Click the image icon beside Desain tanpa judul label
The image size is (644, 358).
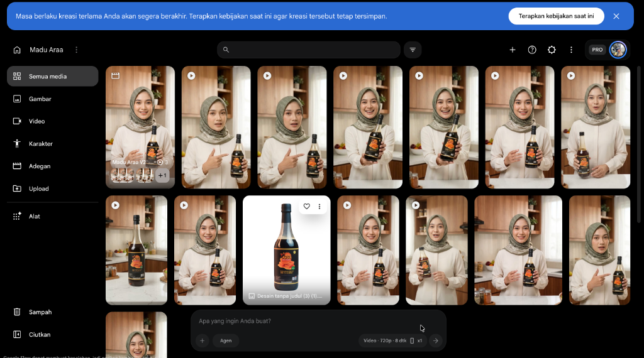[252, 296]
